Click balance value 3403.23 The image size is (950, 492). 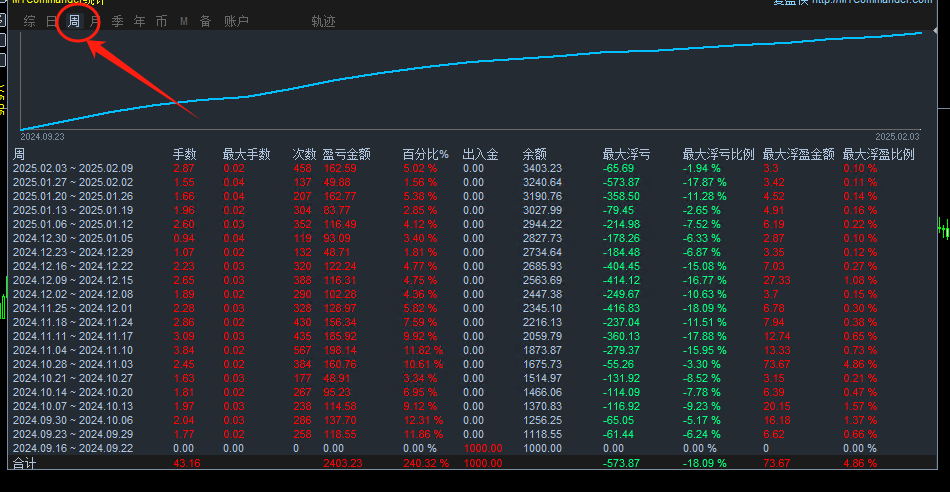542,168
